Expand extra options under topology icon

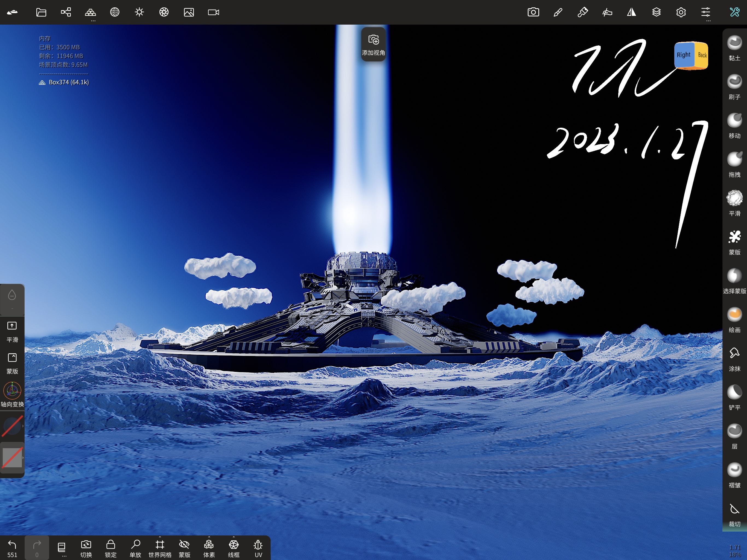(93, 21)
